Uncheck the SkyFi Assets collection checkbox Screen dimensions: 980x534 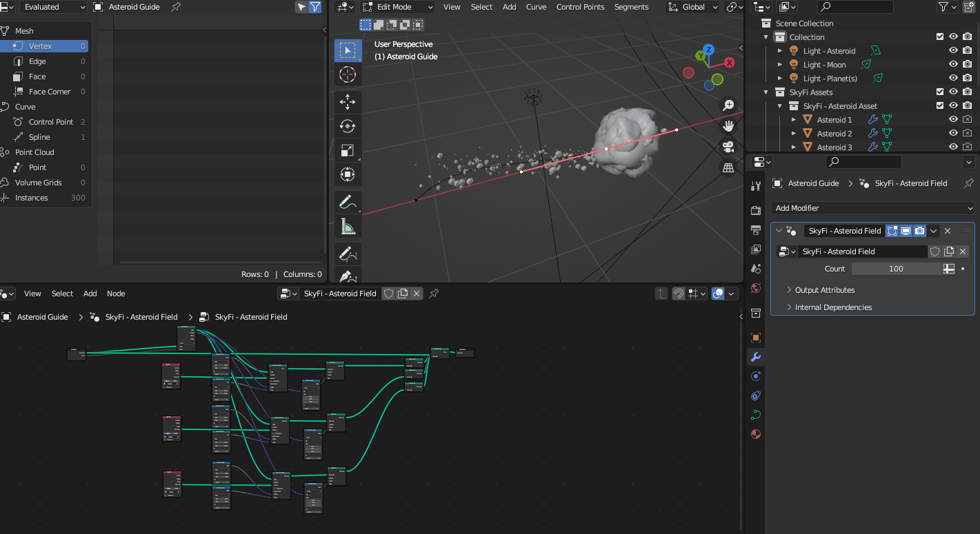pos(940,92)
